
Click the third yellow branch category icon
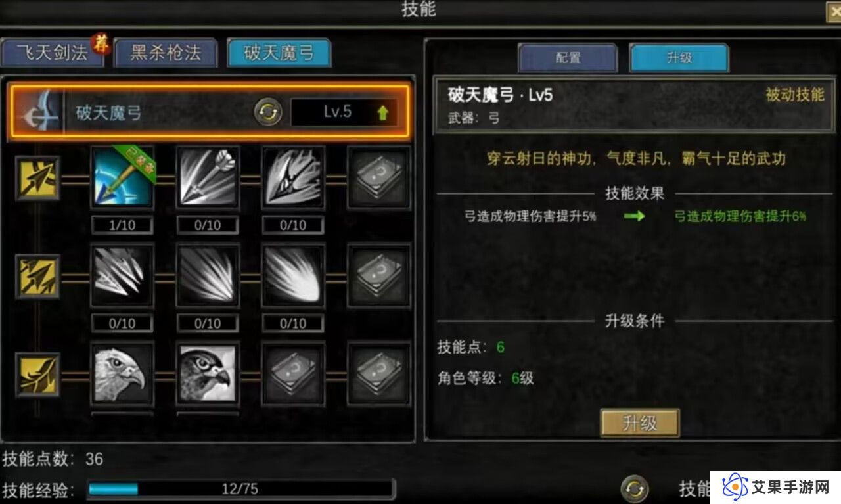click(38, 375)
